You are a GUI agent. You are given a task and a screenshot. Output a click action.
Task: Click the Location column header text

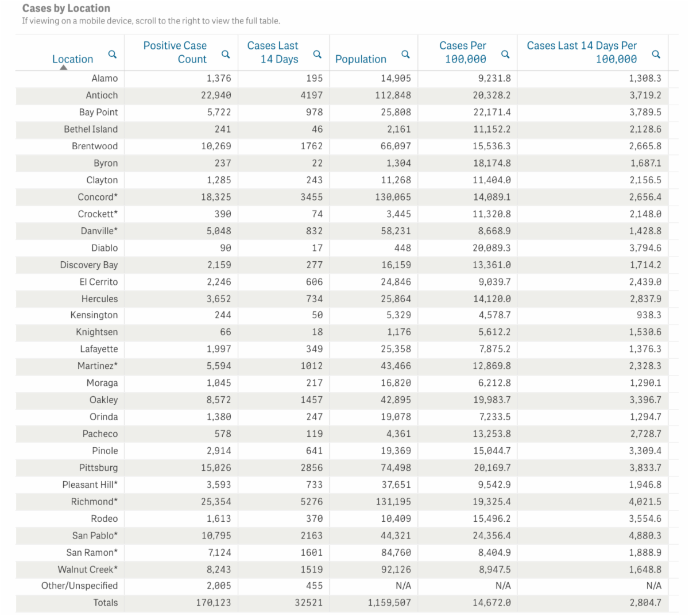[72, 59]
